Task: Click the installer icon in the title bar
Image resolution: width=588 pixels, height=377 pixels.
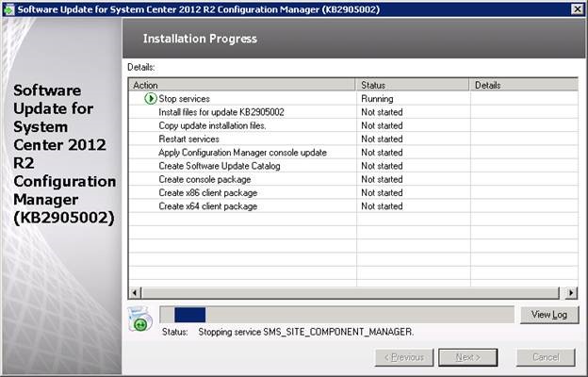Action: tap(8, 9)
